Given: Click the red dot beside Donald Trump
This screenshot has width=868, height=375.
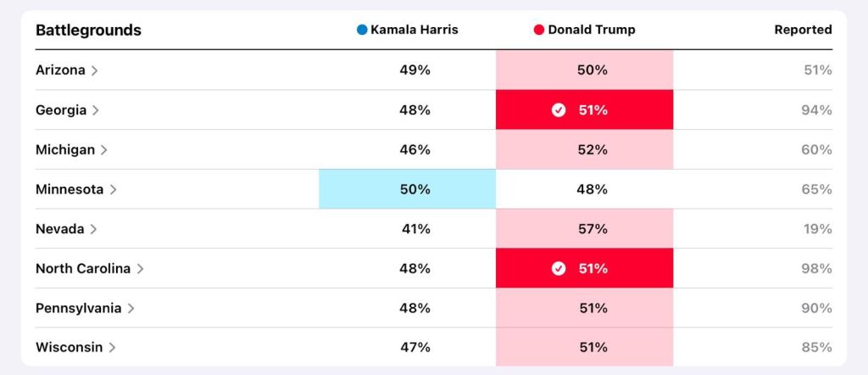Looking at the screenshot, I should tap(539, 30).
